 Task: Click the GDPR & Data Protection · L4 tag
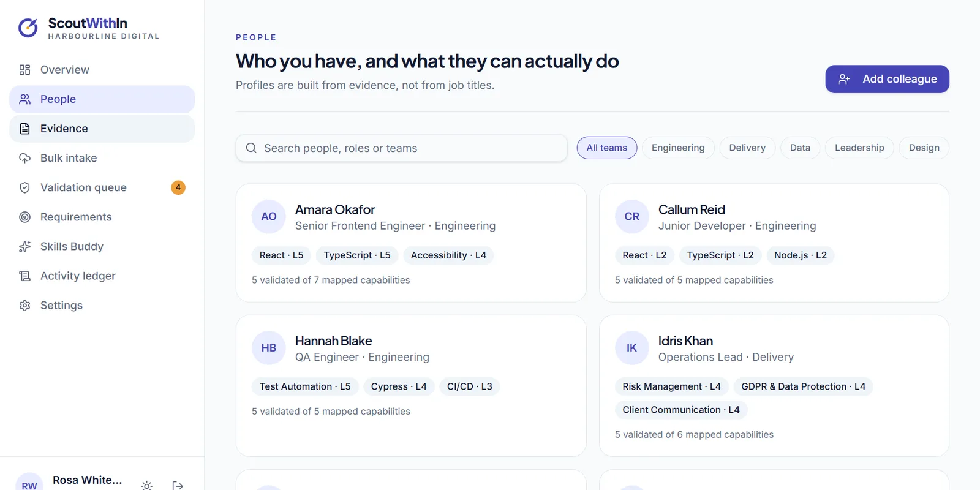click(x=804, y=386)
